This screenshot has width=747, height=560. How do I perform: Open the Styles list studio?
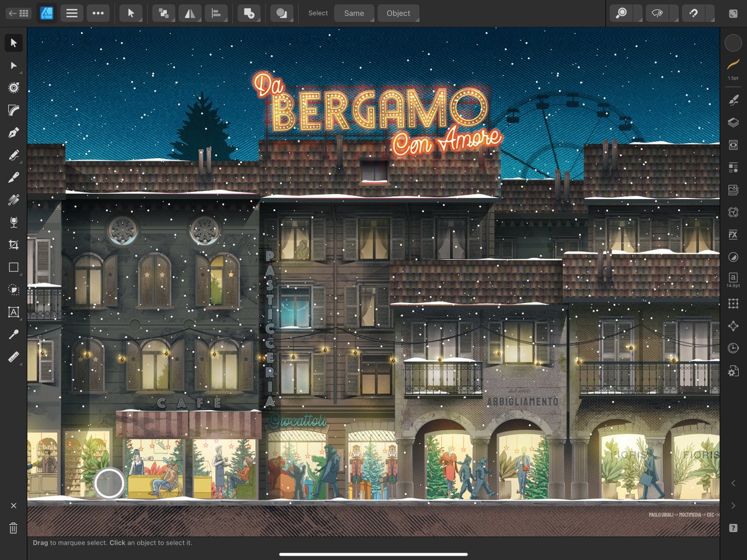pyautogui.click(x=733, y=167)
